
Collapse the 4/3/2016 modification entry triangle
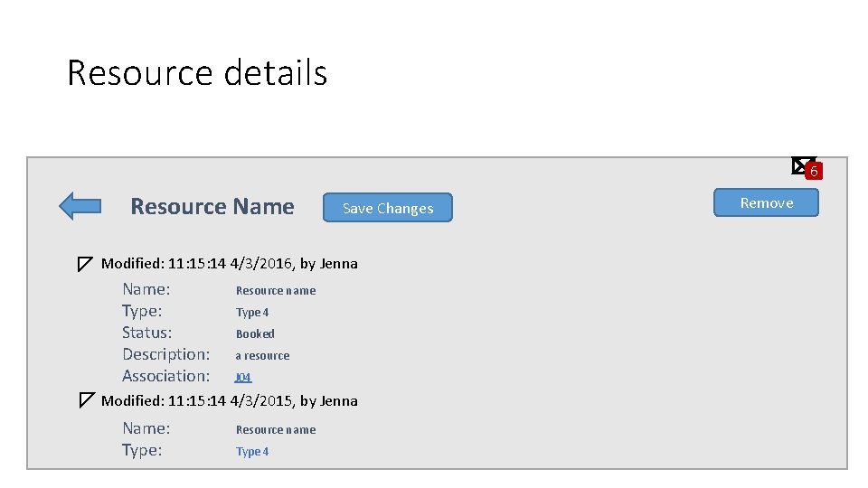click(85, 264)
